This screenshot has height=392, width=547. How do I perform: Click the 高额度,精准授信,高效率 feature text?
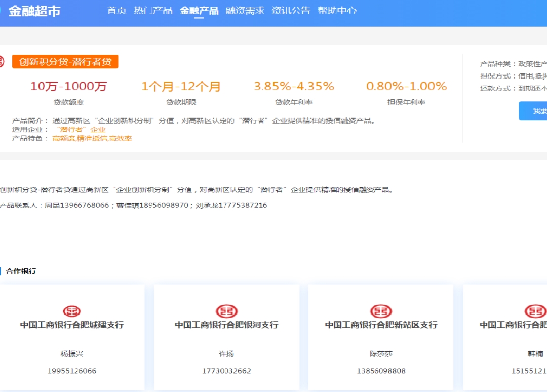pyautogui.click(x=92, y=138)
